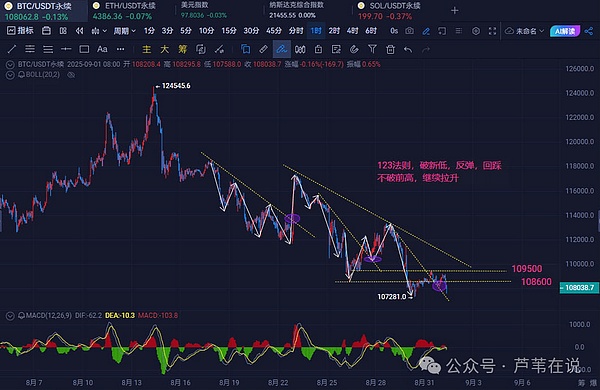
Task: Select the rectangle shape tool
Action: point(84,49)
